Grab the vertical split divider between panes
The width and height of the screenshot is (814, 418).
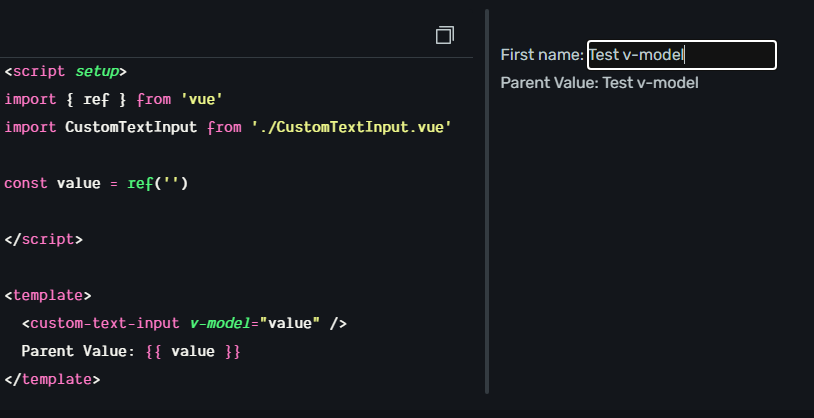(x=487, y=201)
